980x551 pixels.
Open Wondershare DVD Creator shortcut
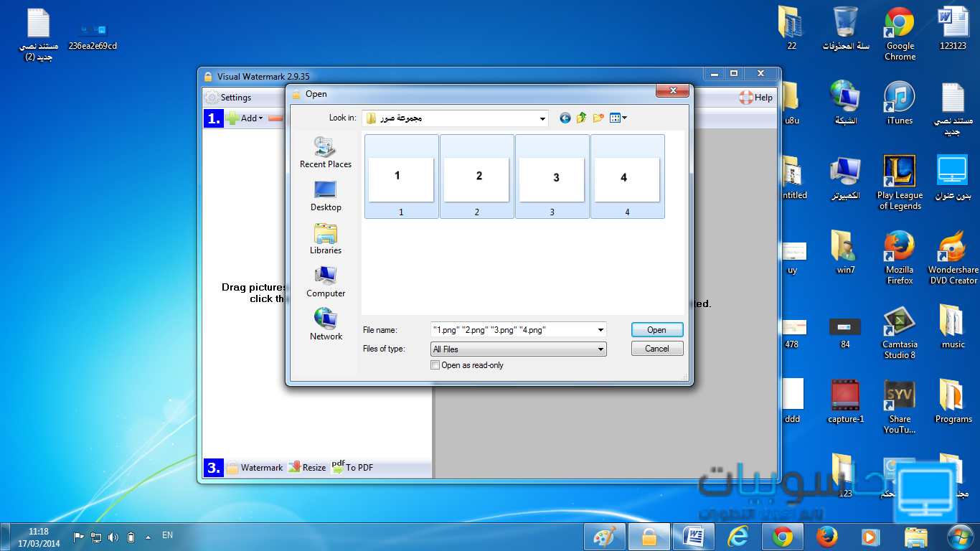[953, 258]
